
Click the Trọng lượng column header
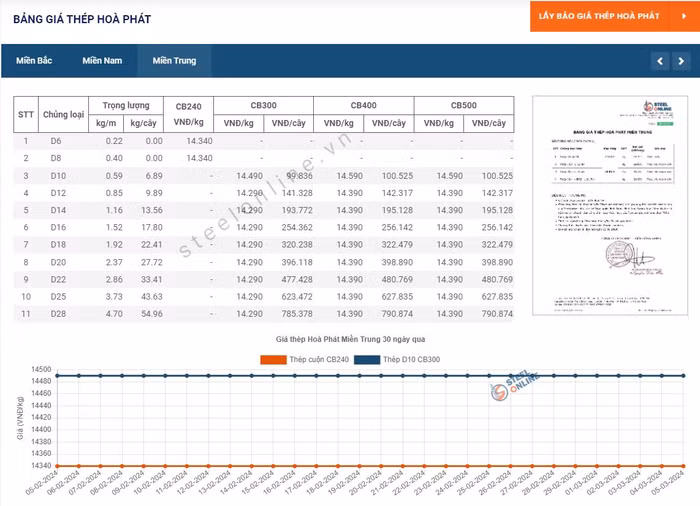pyautogui.click(x=126, y=105)
